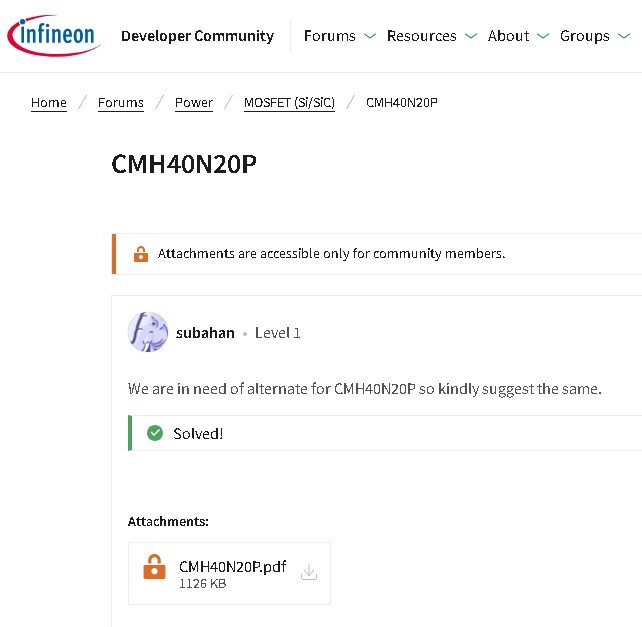Image resolution: width=642 pixels, height=627 pixels.
Task: Open MOSFET (Si/SiC) breadcrumb link
Action: tap(289, 103)
